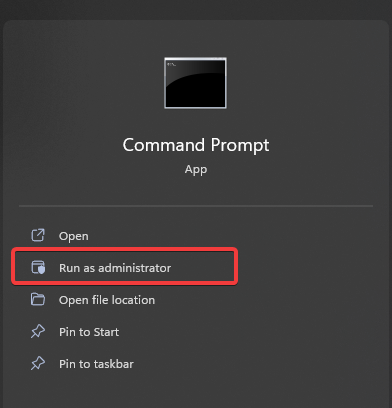Choose Pin to Start
Viewport: 392px width, 408px height.
click(89, 332)
